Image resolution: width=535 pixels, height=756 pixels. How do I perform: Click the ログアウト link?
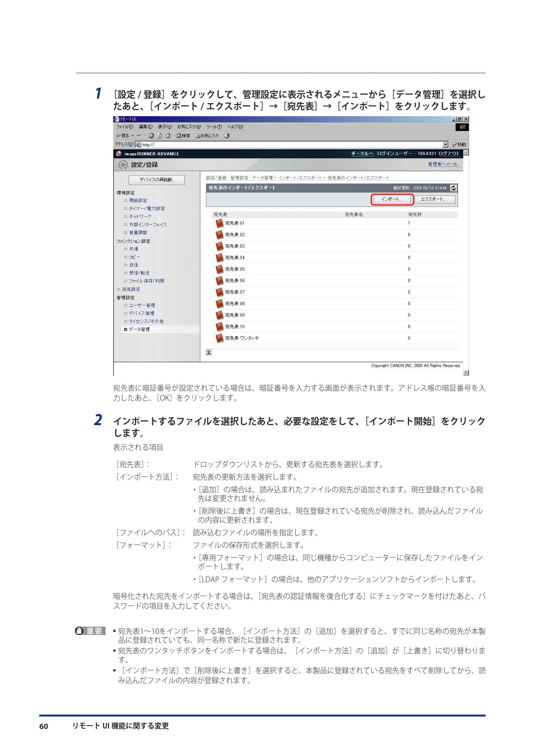[448, 154]
